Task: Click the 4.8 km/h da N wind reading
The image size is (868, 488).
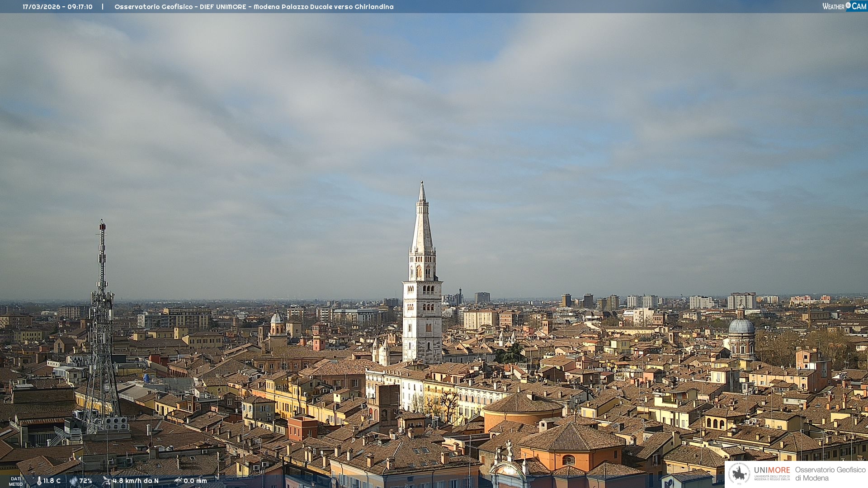Action: click(136, 481)
